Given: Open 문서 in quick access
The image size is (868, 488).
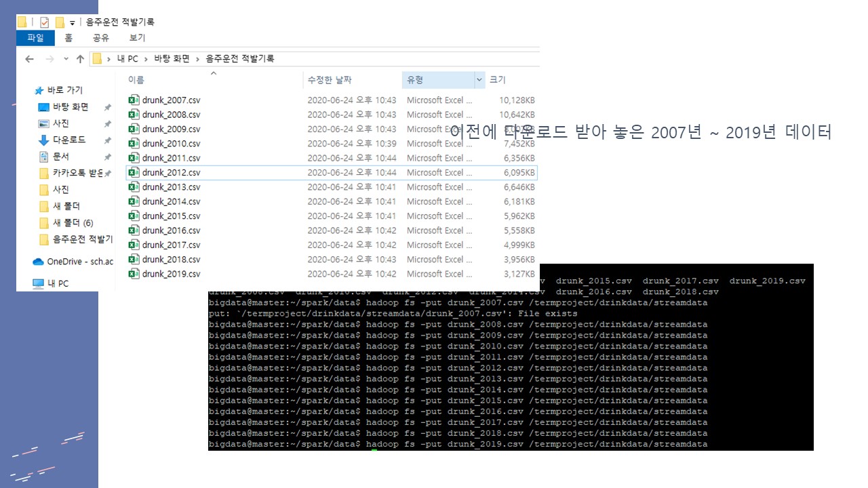Looking at the screenshot, I should tap(61, 157).
